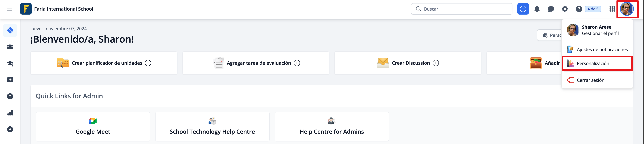Image resolution: width=644 pixels, height=144 pixels.
Task: Open the hamburger navigation menu
Action: 9,9
